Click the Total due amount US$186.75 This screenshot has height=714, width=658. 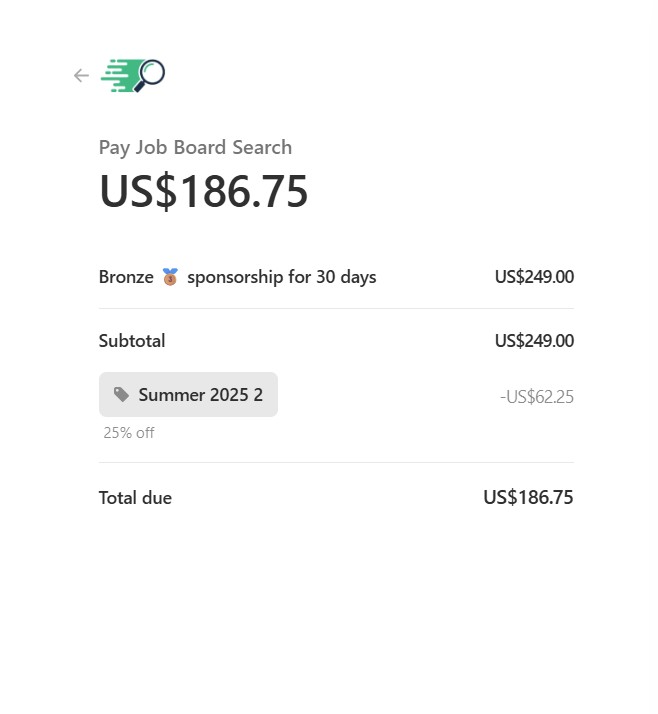pyautogui.click(x=528, y=498)
